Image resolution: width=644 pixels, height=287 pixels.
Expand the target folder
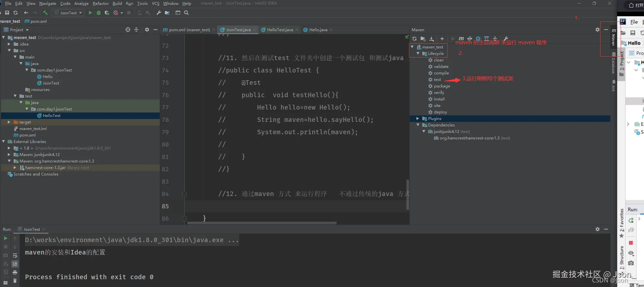(x=9, y=122)
